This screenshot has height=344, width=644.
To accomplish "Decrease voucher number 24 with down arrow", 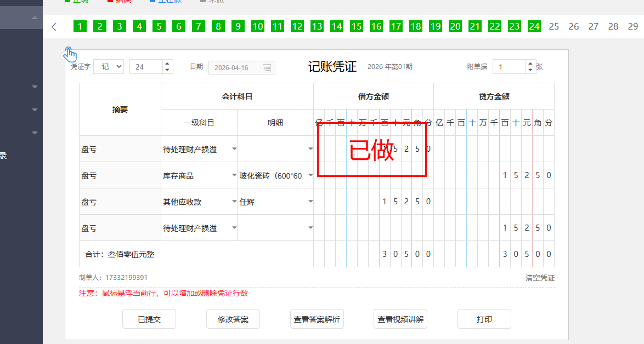I will coord(167,70).
